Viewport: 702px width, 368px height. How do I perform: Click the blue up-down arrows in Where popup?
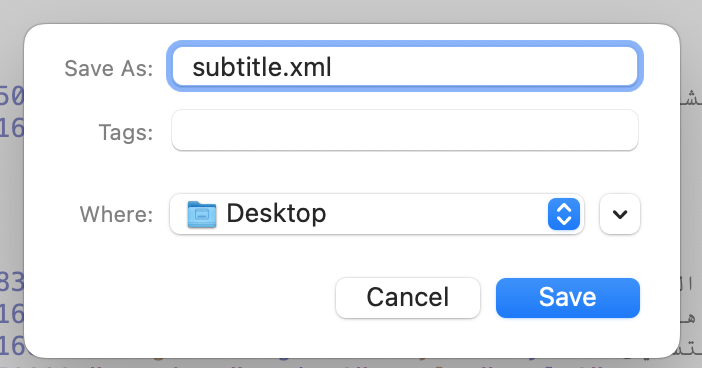(564, 214)
